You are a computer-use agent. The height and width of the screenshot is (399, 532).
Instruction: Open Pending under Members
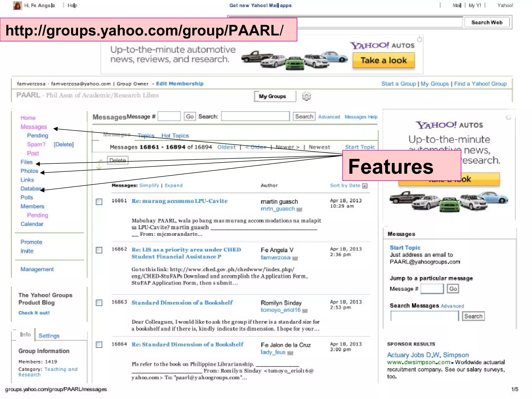(37, 215)
